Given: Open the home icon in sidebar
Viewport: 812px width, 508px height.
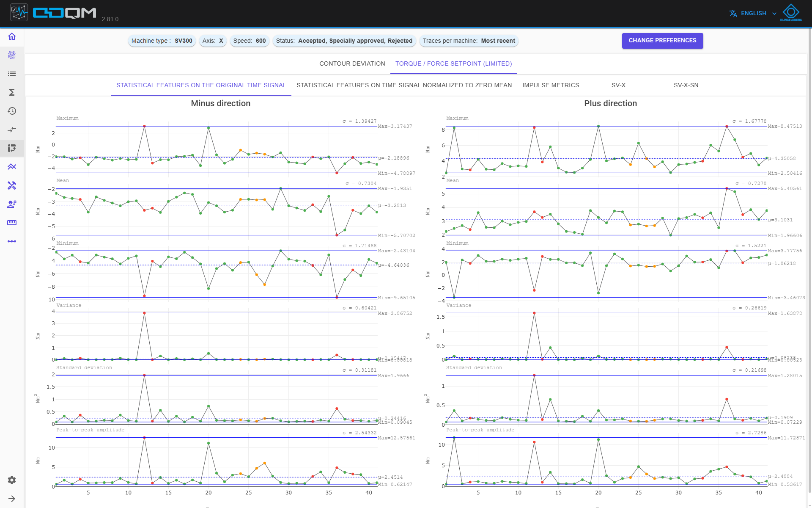Looking at the screenshot, I should (x=12, y=36).
